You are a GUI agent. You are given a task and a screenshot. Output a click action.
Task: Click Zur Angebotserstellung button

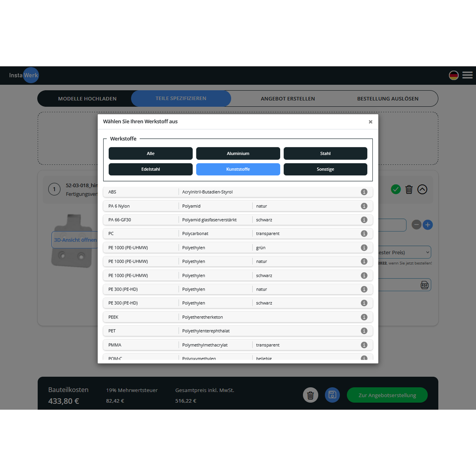(387, 395)
